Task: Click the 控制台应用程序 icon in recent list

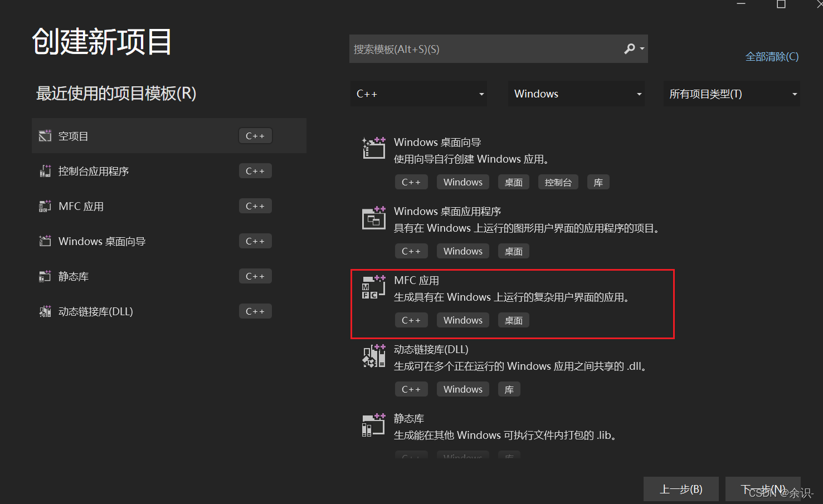Action: 45,171
